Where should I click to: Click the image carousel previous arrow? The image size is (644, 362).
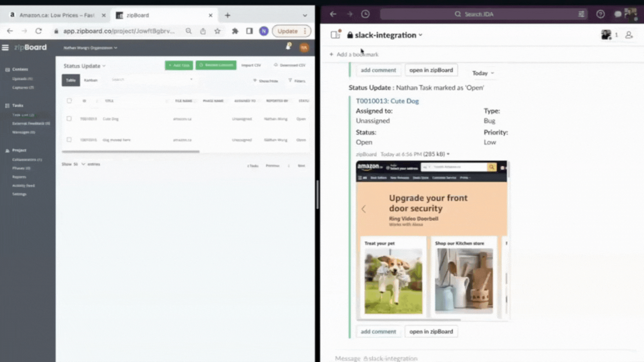coord(364,209)
